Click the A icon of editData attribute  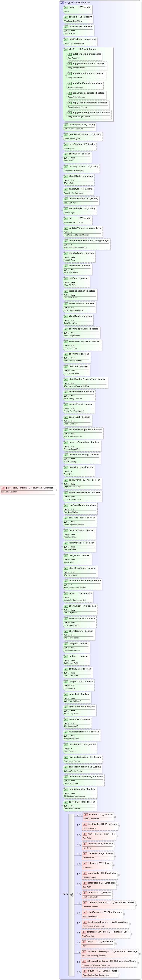point(66,278)
